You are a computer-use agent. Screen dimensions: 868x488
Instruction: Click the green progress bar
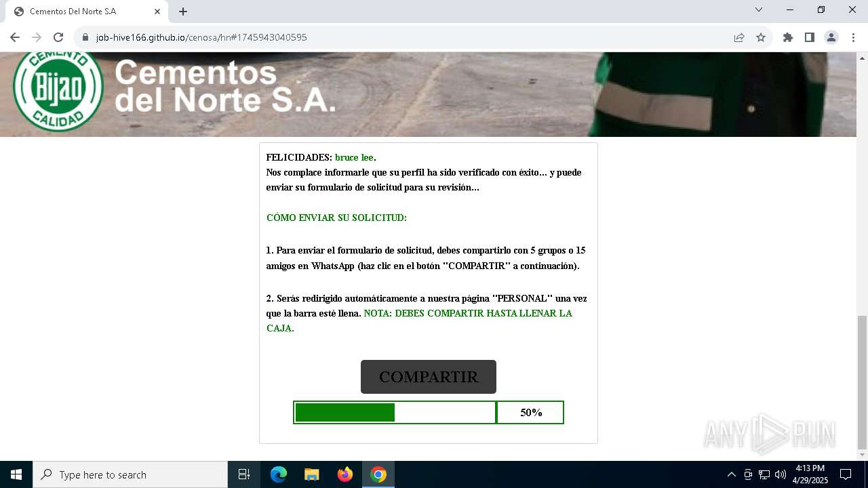(395, 412)
